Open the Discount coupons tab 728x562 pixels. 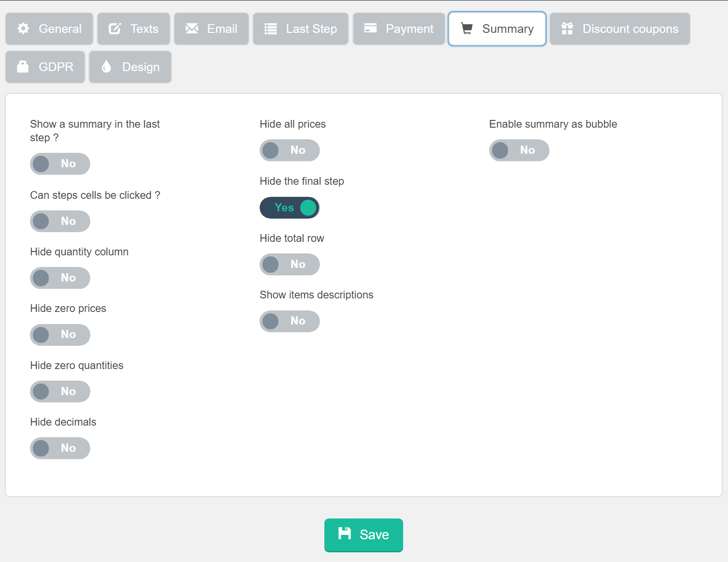pos(619,29)
